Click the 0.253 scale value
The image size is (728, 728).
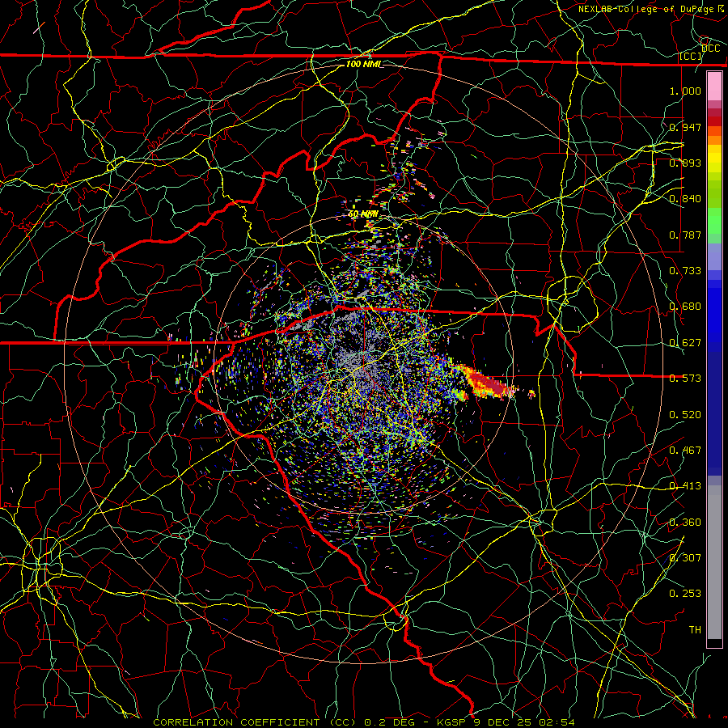(x=685, y=594)
